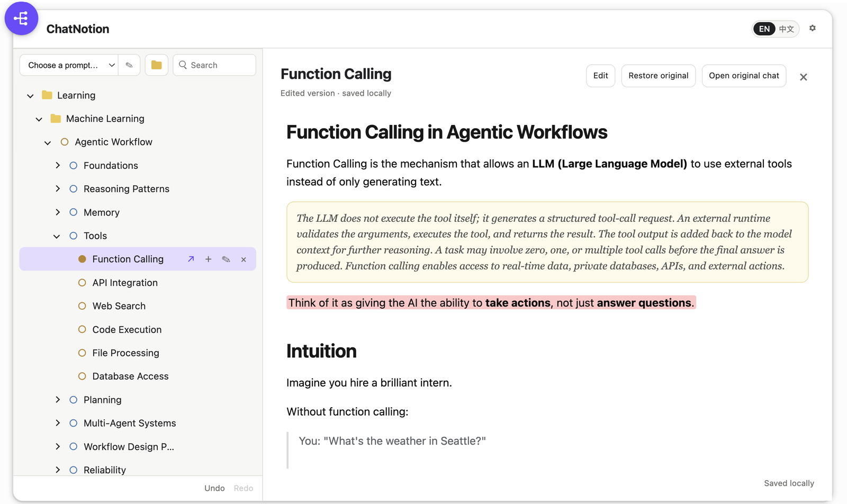Viewport: 847px width, 504px height.
Task: Click the 'Saved locally' status text
Action: click(x=789, y=483)
